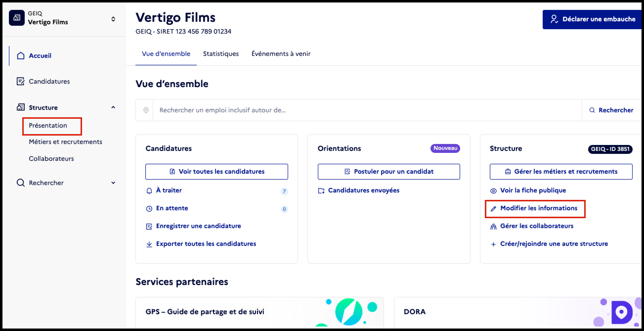Click the document icon in Voir toutes les candidatures
Image resolution: width=644 pixels, height=331 pixels.
coord(172,172)
